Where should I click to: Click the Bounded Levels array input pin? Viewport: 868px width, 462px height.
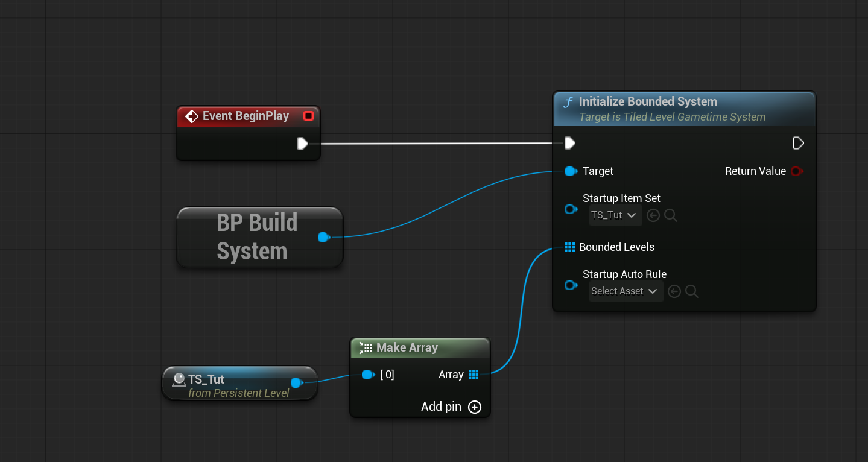pos(569,247)
